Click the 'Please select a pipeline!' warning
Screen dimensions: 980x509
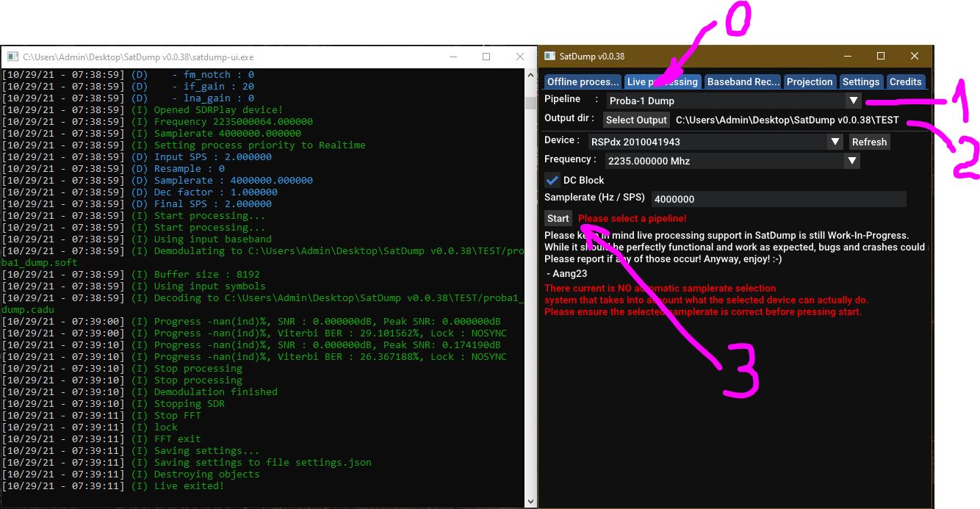633,218
